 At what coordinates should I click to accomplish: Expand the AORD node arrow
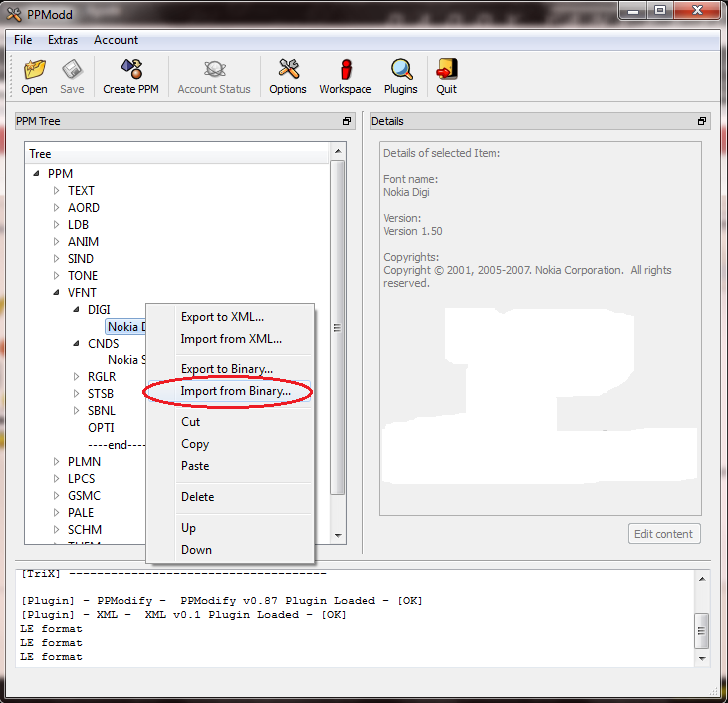click(56, 207)
